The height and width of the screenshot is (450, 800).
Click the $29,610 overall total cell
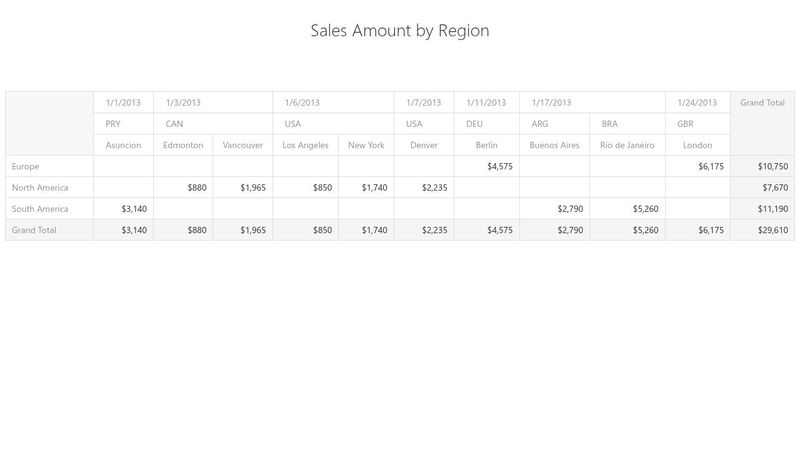pyautogui.click(x=772, y=230)
